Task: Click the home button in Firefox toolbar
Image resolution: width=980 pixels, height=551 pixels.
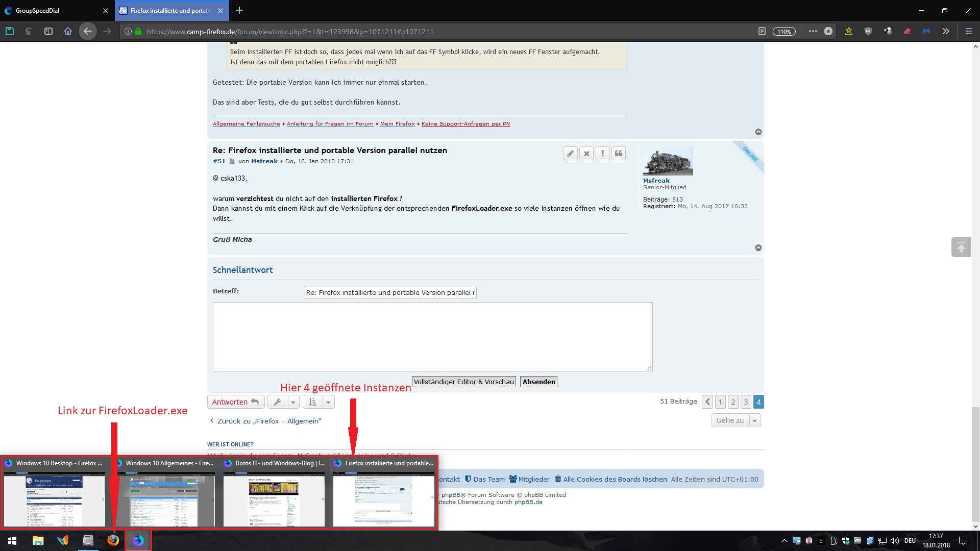Action: (67, 31)
